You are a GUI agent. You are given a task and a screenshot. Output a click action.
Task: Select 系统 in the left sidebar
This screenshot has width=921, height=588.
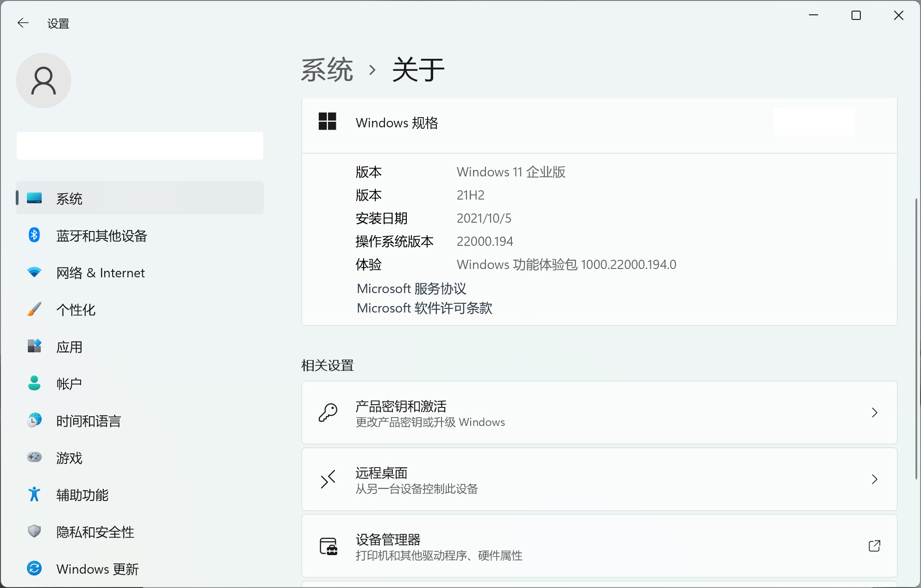click(x=69, y=198)
